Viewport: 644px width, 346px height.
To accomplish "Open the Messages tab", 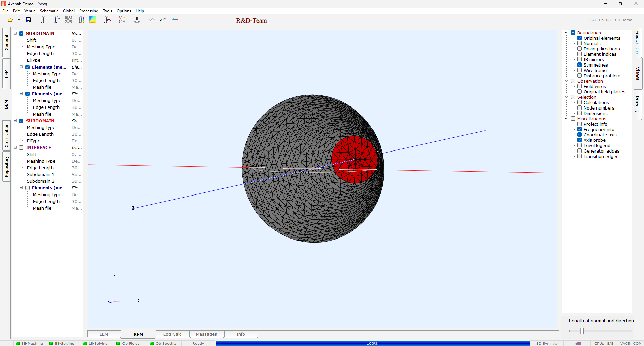I will (x=206, y=334).
